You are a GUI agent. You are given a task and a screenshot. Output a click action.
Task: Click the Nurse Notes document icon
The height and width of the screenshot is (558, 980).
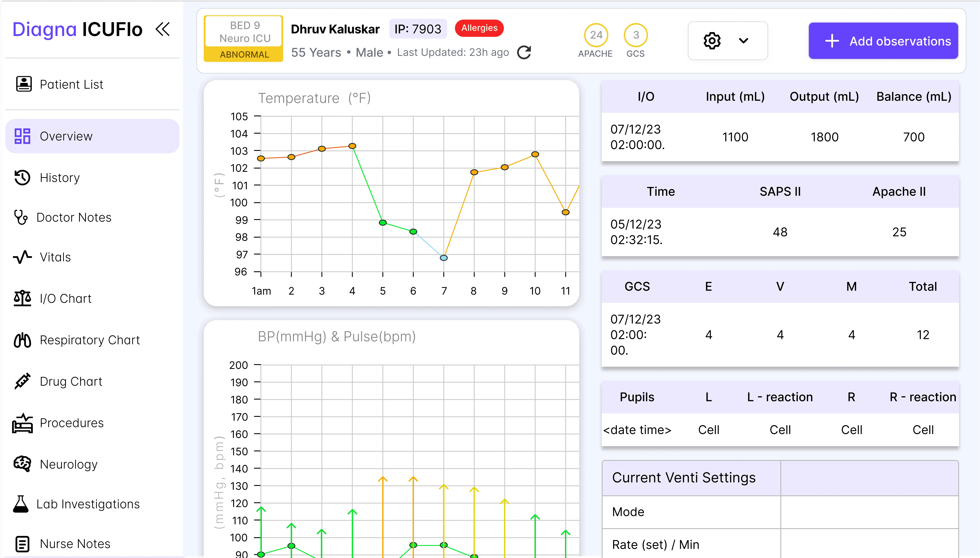point(22,544)
